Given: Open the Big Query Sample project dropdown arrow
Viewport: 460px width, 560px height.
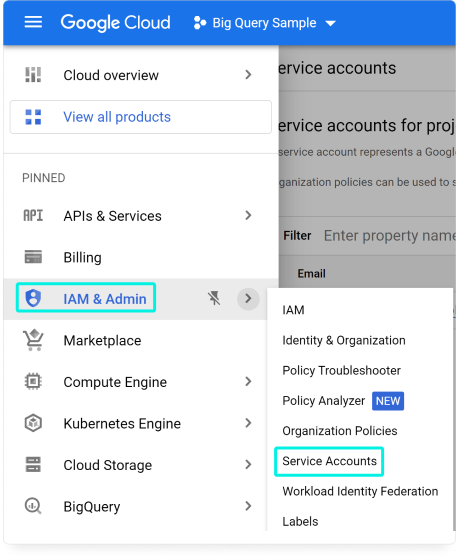Looking at the screenshot, I should pyautogui.click(x=330, y=24).
